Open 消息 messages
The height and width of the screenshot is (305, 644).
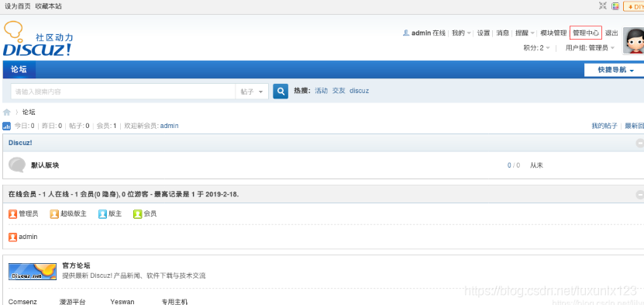pos(503,33)
